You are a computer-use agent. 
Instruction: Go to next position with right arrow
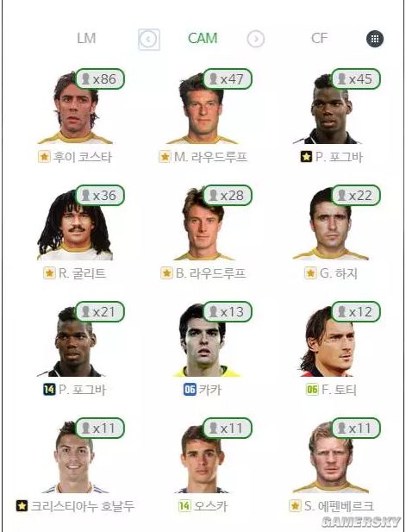click(x=256, y=40)
